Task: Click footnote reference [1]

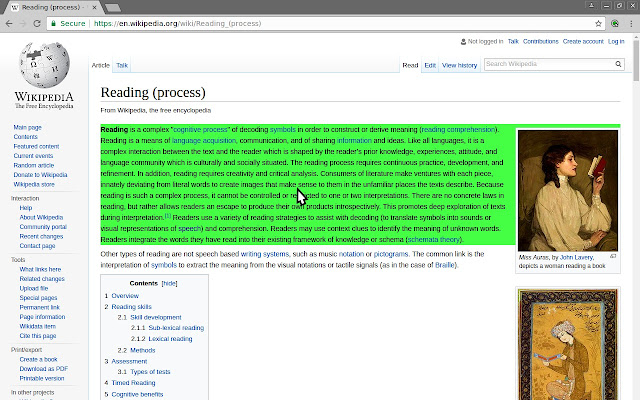Action: click(168, 216)
